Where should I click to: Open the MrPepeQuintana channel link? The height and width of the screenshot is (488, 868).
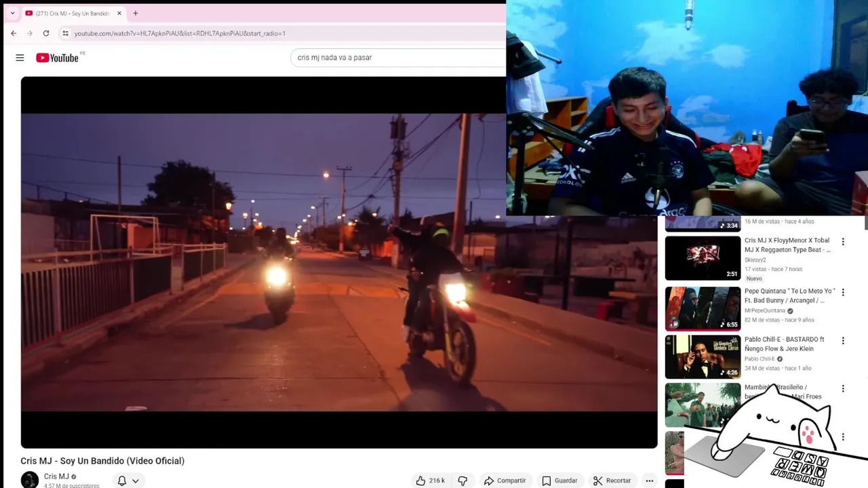click(765, 310)
